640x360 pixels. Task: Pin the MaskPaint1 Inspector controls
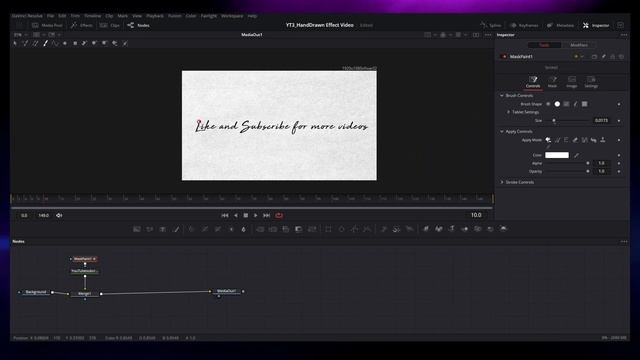pos(603,57)
